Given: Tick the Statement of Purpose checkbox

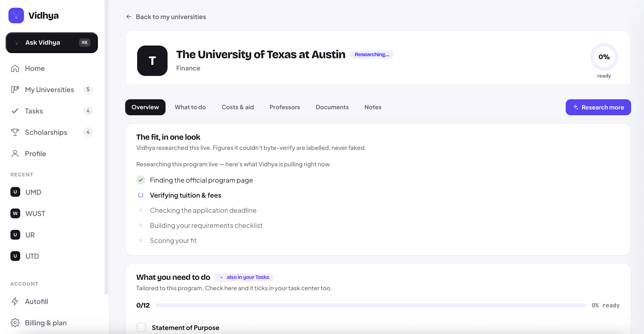Looking at the screenshot, I should 141,328.
